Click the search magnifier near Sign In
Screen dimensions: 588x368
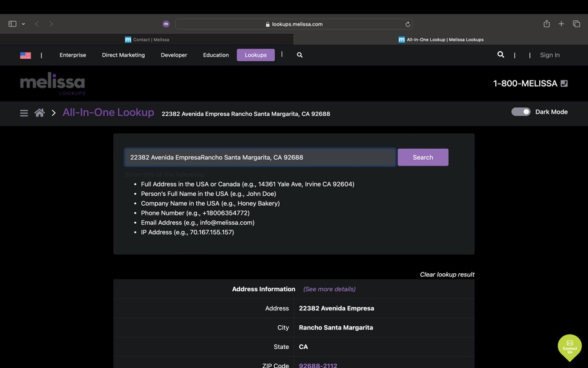coord(501,55)
